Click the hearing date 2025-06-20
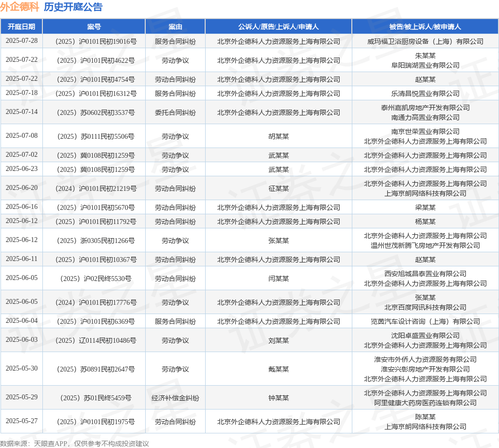Image resolution: width=499 pixels, height=448 pixels. click(21, 187)
